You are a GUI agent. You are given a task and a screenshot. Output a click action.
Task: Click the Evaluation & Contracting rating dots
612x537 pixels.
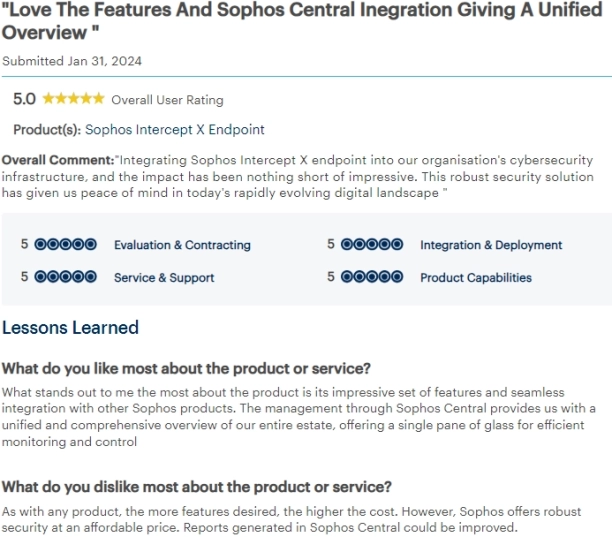65,244
